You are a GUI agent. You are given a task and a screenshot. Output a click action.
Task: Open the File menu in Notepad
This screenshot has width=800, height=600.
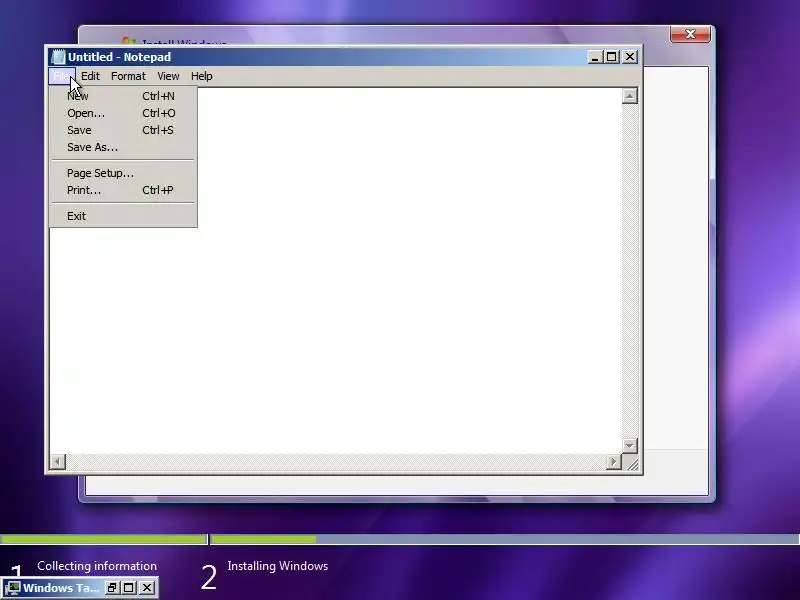click(62, 76)
